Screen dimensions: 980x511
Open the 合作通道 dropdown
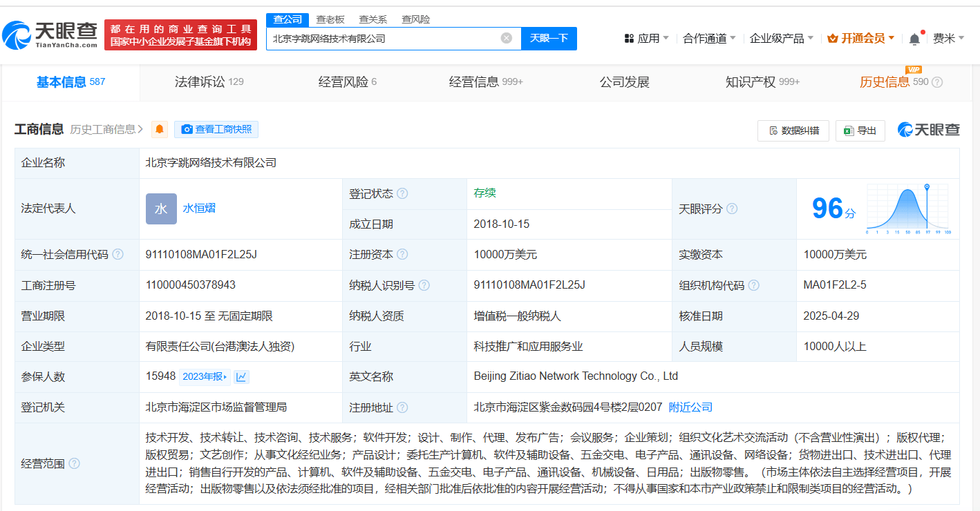coord(708,39)
